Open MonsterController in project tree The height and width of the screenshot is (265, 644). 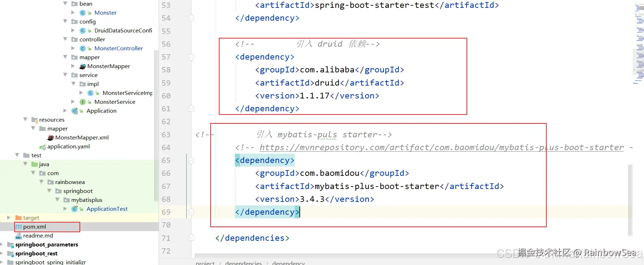119,48
